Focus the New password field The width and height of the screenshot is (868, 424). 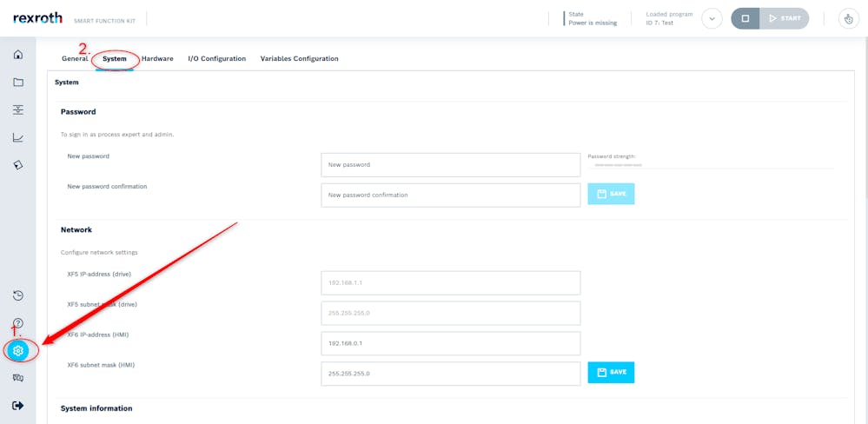point(451,165)
